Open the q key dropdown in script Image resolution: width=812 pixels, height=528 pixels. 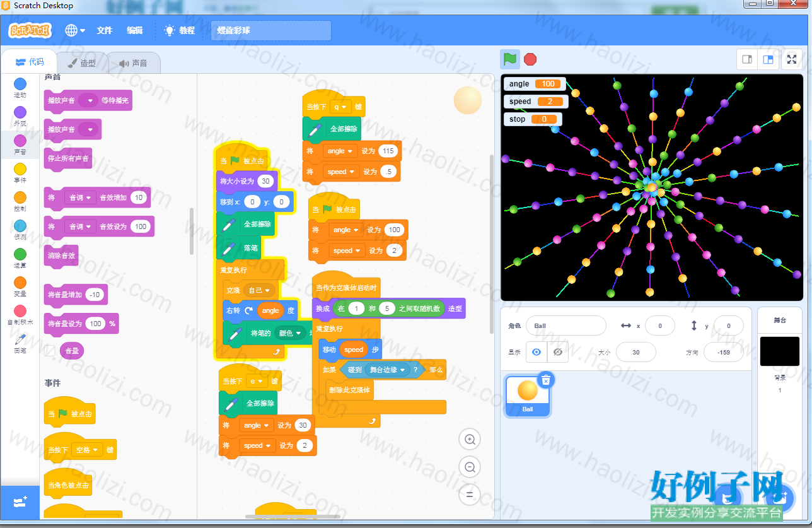pos(340,107)
